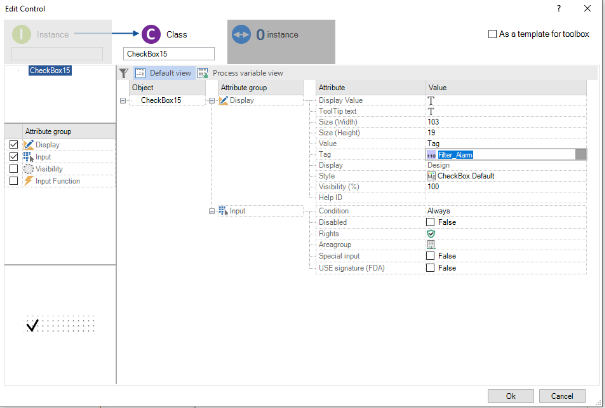Image resolution: width=605 pixels, height=408 pixels.
Task: Click the Areagroup building icon
Action: [431, 244]
